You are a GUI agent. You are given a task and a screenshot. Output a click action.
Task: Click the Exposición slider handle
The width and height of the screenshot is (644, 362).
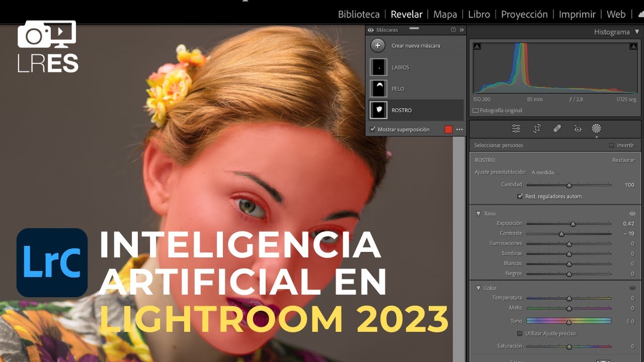tap(573, 224)
